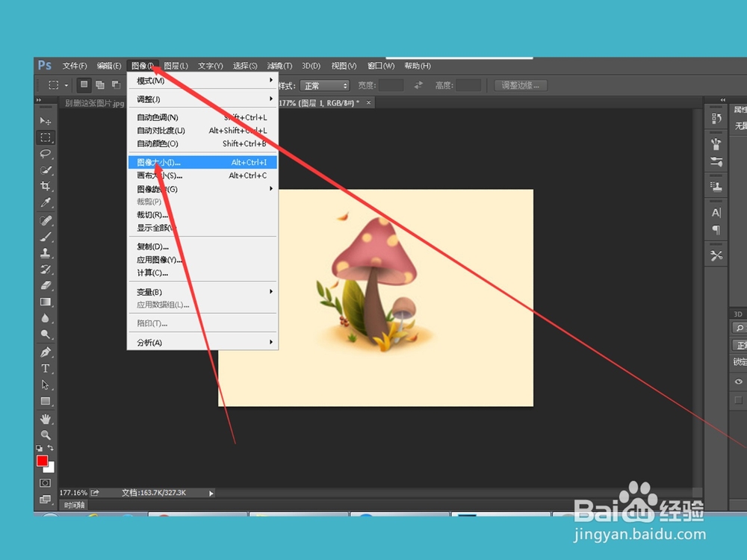Switch to the 别删这张图片.jpg document tab
Viewport: 747px width, 560px height.
[x=94, y=103]
